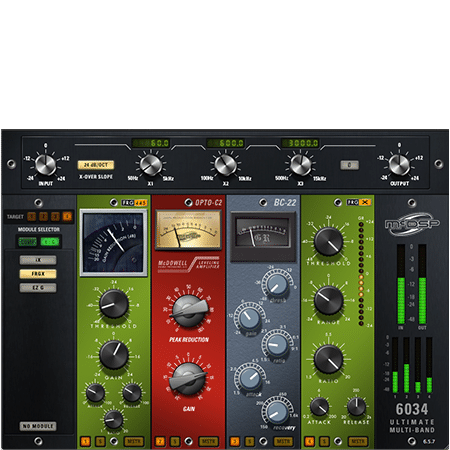Toggle the band 2 enable button
The width and height of the screenshot is (450, 450).
(160, 441)
